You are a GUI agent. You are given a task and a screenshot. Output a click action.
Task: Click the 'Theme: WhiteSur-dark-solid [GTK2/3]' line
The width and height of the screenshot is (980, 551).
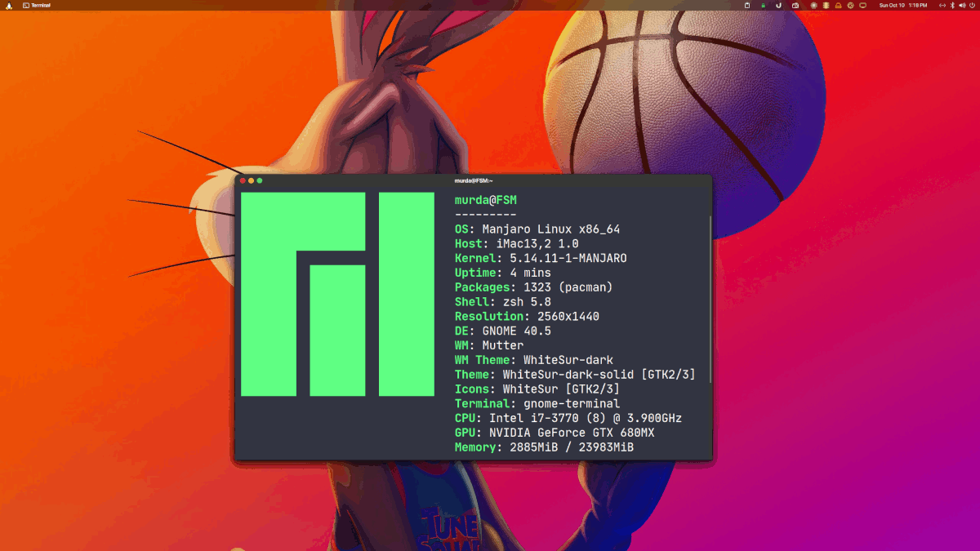(x=575, y=375)
